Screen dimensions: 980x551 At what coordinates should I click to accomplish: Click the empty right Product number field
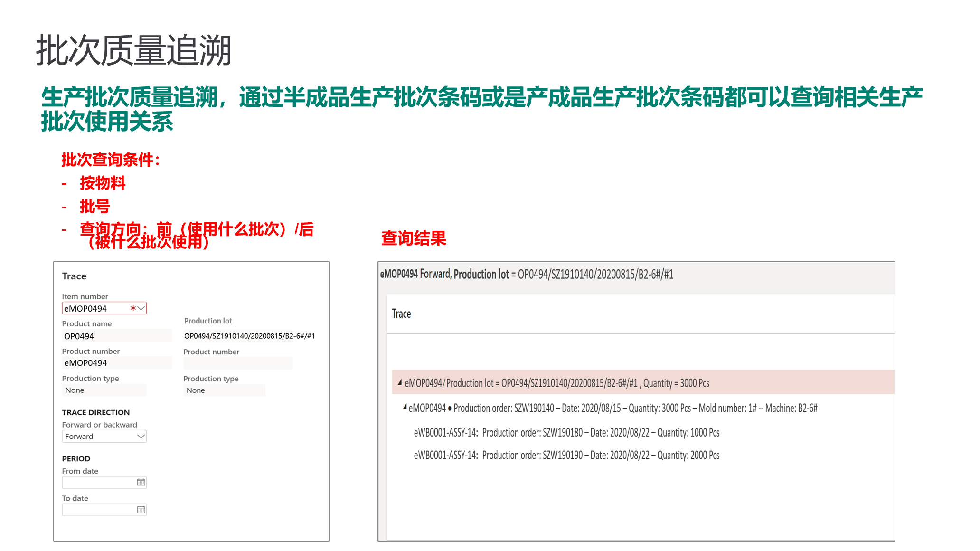tap(238, 363)
